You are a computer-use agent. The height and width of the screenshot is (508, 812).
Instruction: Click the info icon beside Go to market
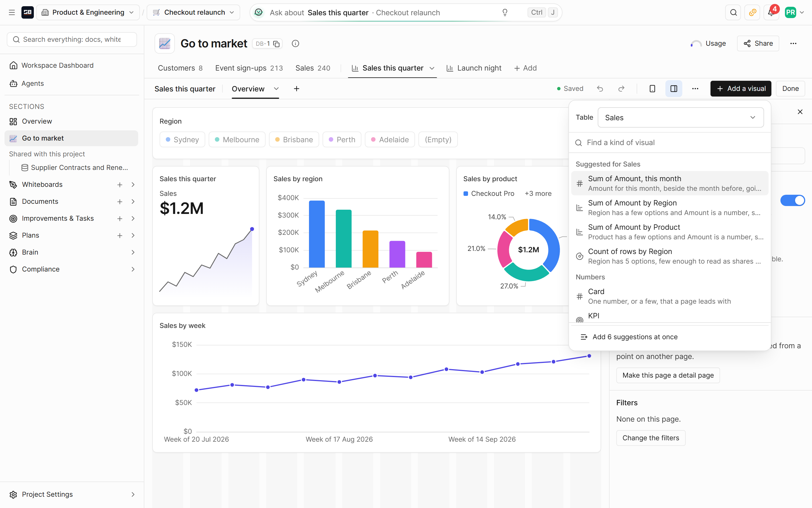click(295, 44)
